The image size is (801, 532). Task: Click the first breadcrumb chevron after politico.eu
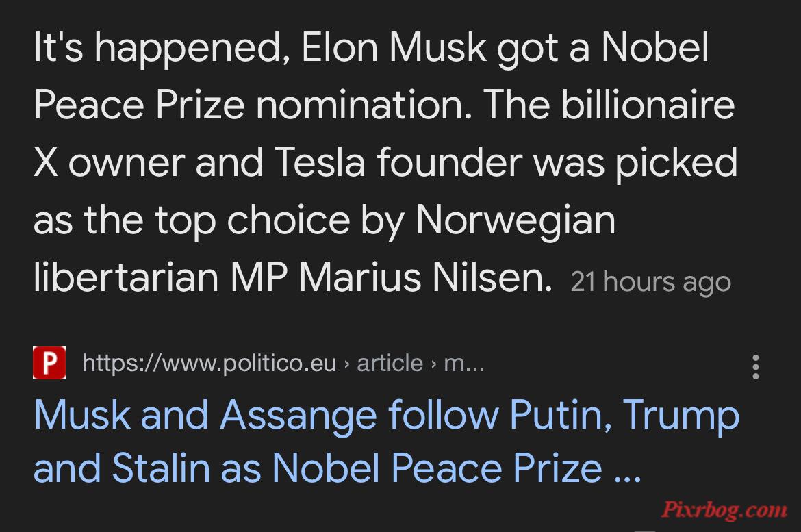[x=347, y=364]
